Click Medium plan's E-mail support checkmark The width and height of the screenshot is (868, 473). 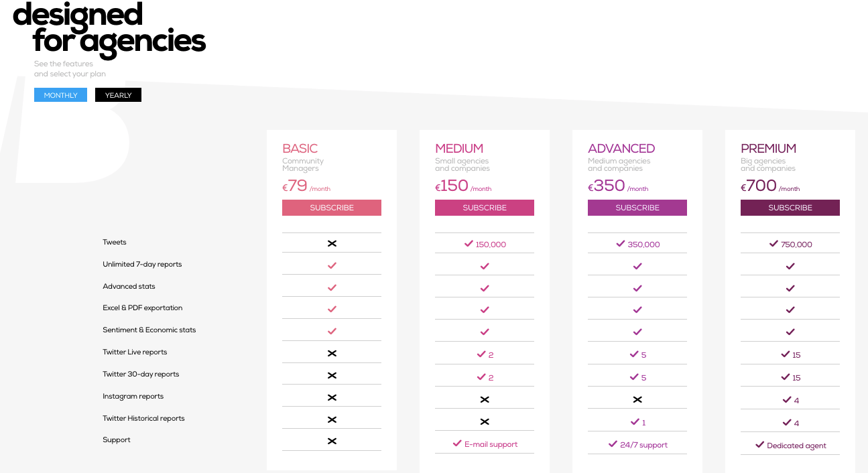pos(457,444)
